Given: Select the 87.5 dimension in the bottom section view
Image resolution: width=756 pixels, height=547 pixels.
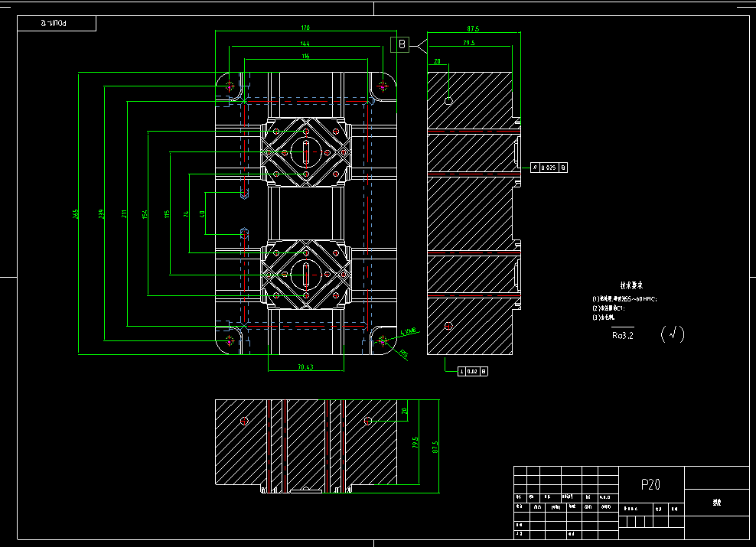Looking at the screenshot, I should click(x=435, y=447).
